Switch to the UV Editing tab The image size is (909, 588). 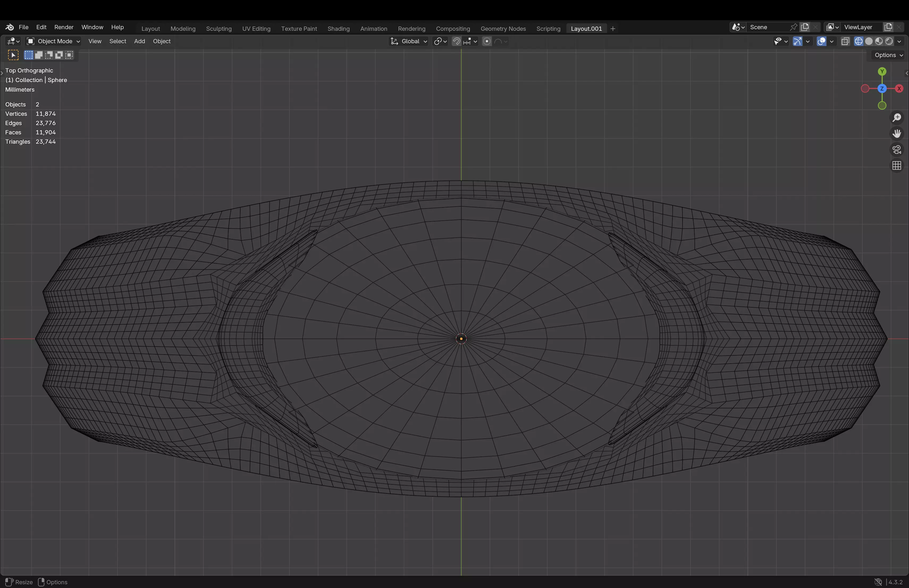point(256,29)
